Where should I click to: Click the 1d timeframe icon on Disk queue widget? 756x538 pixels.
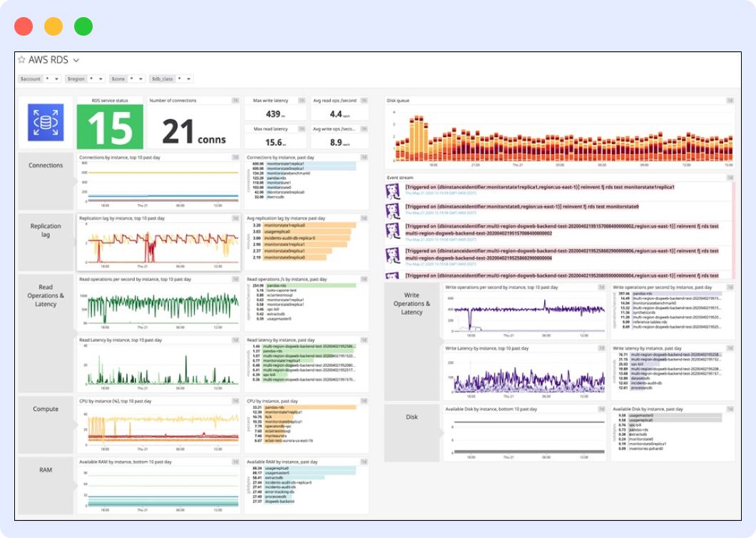[x=728, y=99]
